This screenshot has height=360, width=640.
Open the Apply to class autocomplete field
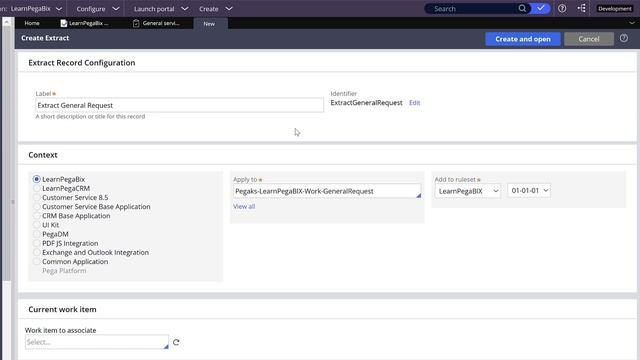(x=327, y=191)
